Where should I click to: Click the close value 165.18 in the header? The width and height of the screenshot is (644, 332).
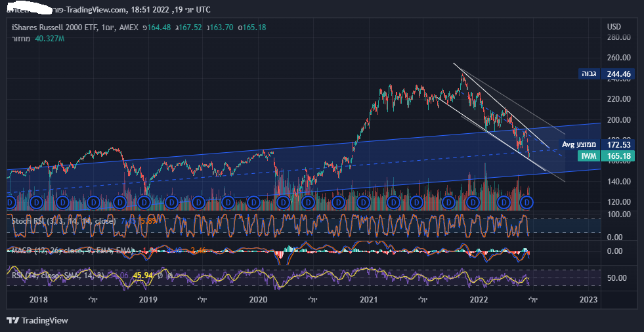click(254, 28)
